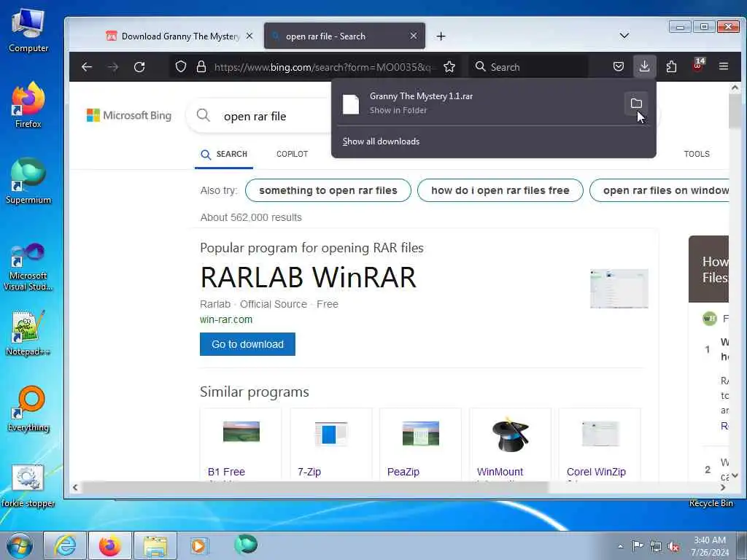747x560 pixels.
Task: Reload the current Bing page
Action: [x=139, y=66]
